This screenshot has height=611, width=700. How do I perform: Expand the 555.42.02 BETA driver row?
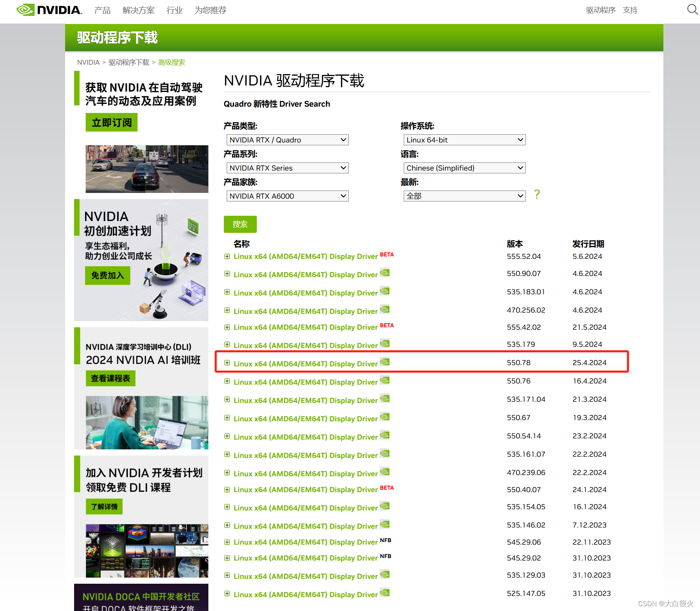[x=227, y=327]
